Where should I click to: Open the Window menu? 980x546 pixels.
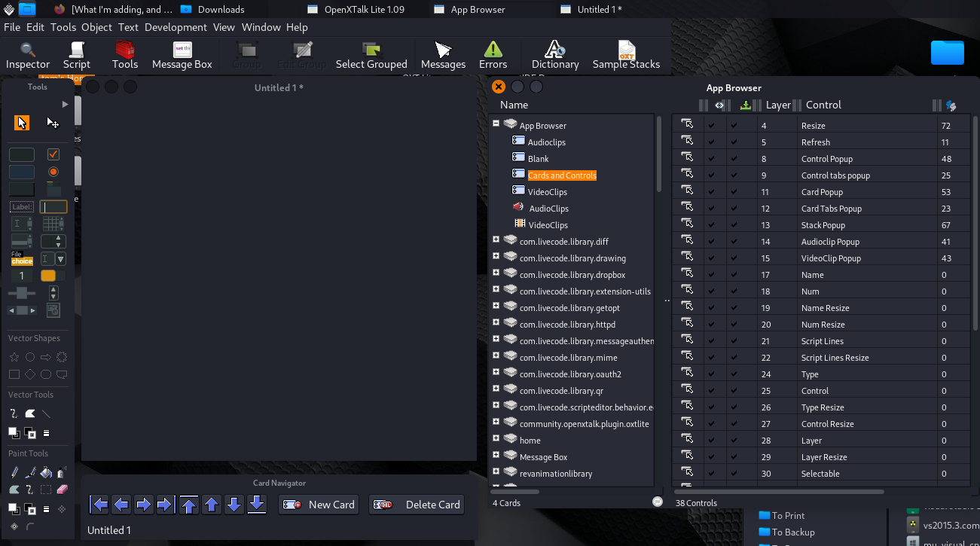click(x=261, y=27)
